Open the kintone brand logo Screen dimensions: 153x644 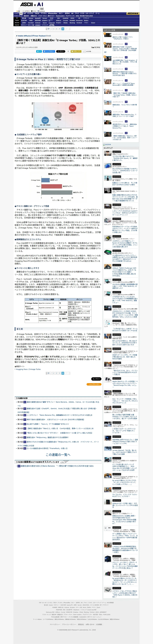click(38, 23)
